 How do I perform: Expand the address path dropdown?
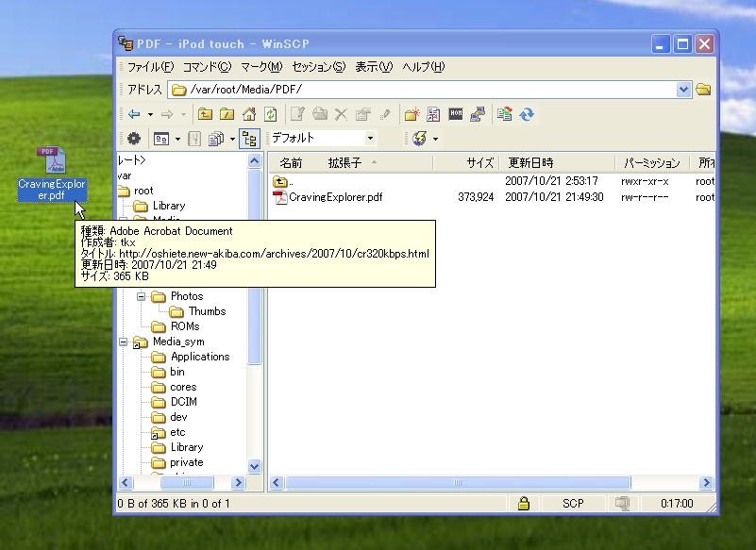[x=683, y=90]
